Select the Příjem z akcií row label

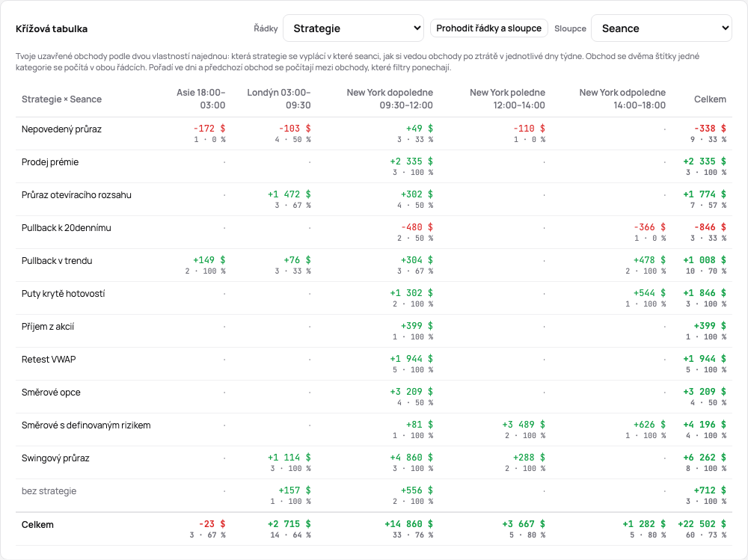48,327
